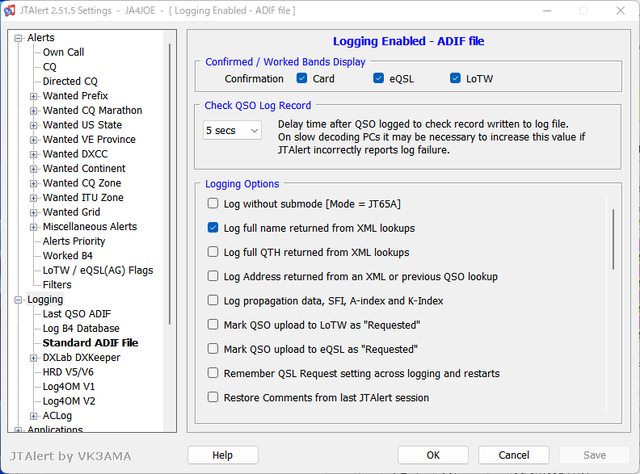Select Log4OM V2 logging item

tap(69, 401)
